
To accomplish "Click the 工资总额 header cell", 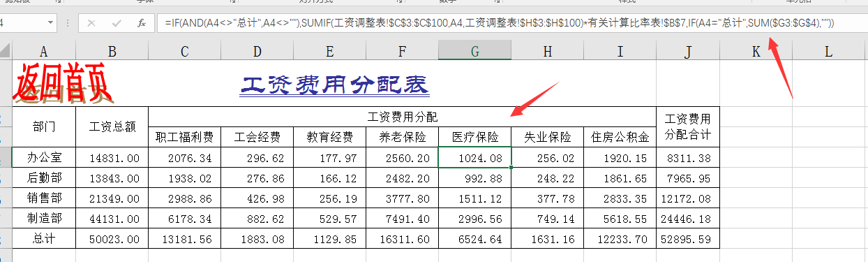I will point(112,126).
